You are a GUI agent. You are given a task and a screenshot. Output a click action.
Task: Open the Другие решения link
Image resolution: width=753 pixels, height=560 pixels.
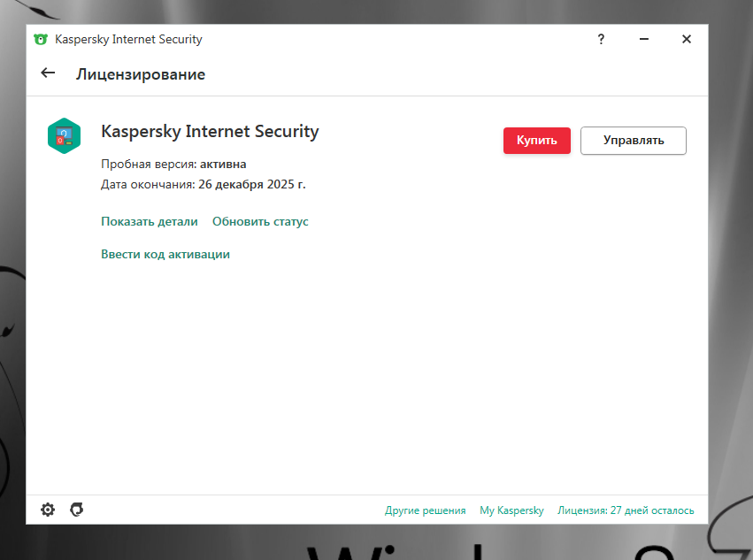point(425,510)
